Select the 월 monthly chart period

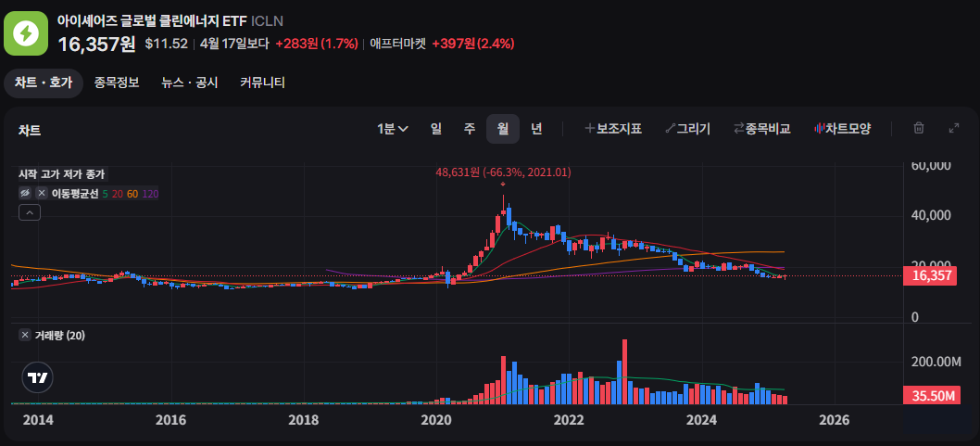coord(503,129)
